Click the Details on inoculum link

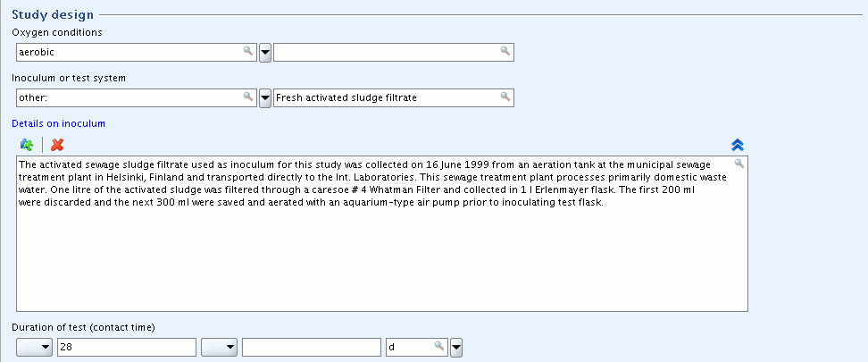(58, 123)
